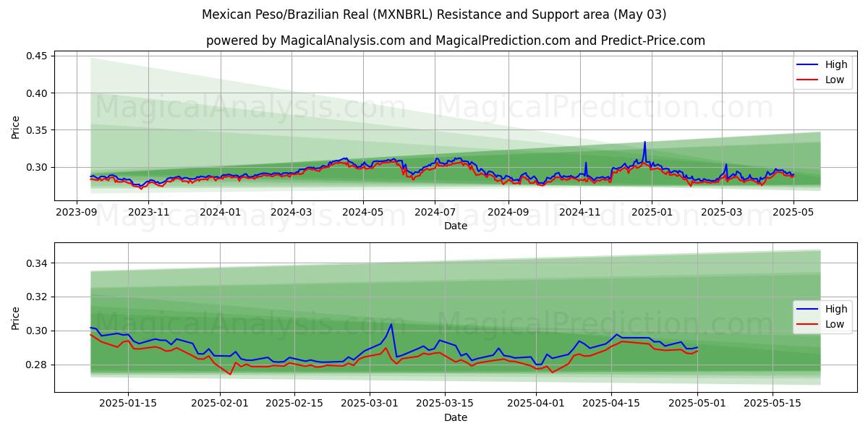Click the 2025-04-01 date tick
This screenshot has height=434, width=868.
[x=536, y=404]
